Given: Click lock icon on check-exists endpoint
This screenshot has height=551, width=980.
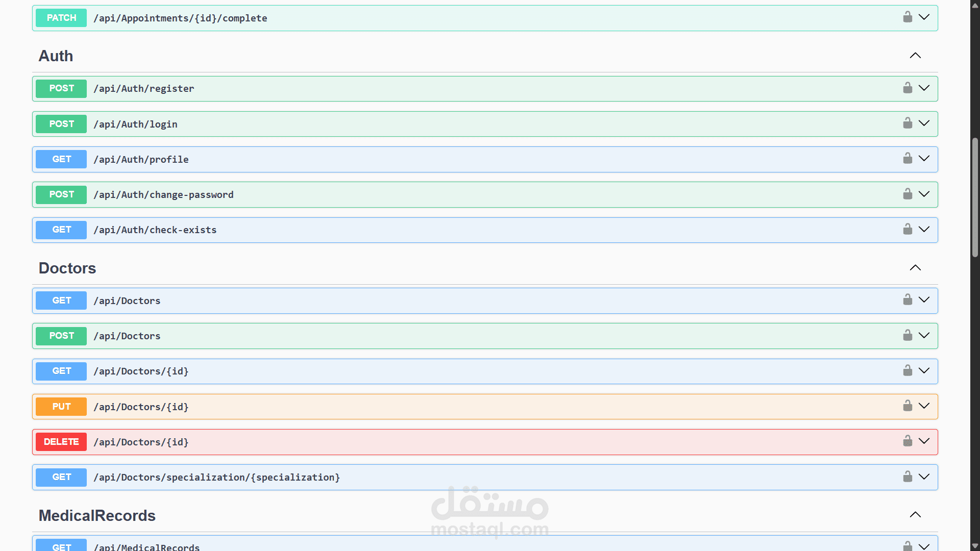Looking at the screenshot, I should 908,230.
